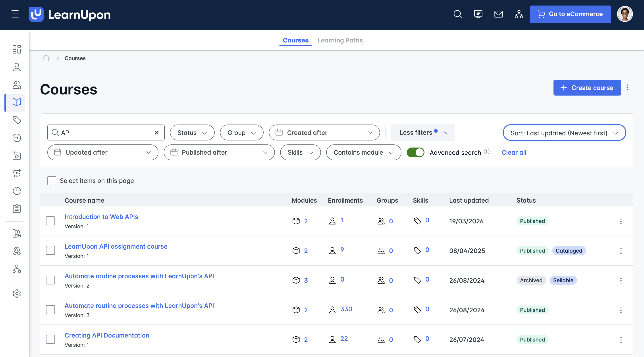Click the Clear all link
This screenshot has height=357, width=644.
tap(514, 152)
